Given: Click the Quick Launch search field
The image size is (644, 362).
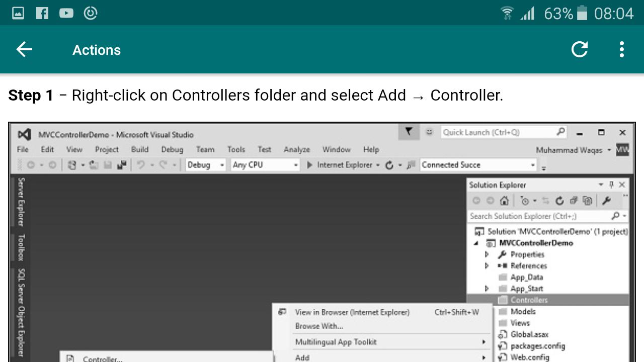Looking at the screenshot, I should [x=504, y=132].
